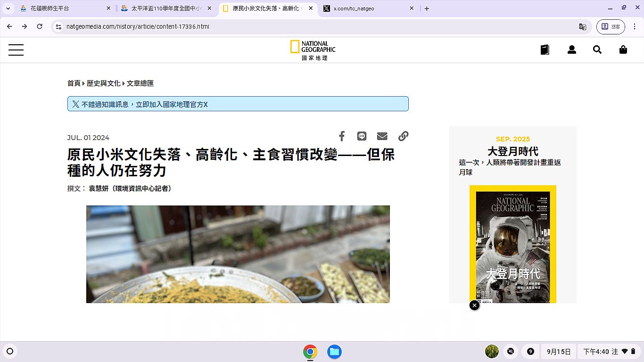This screenshot has width=644, height=362.
Task: Click the Google Translate icon in address bar
Action: coord(583,27)
